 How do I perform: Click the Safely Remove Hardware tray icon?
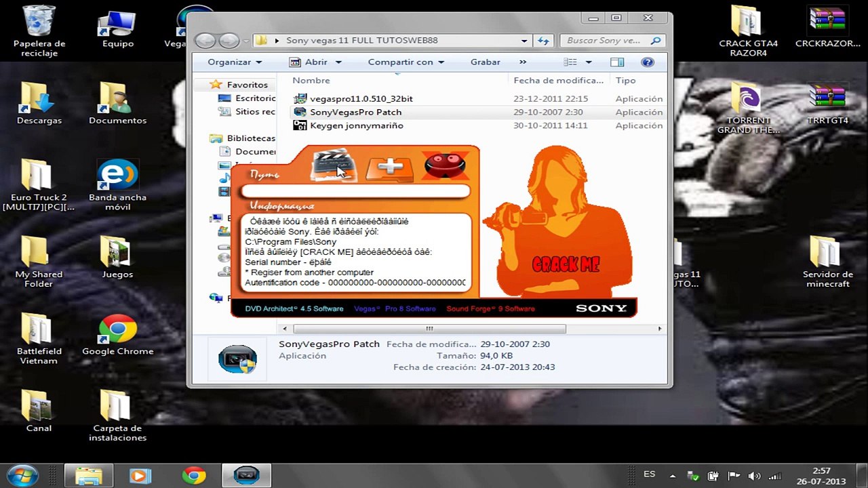click(694, 476)
